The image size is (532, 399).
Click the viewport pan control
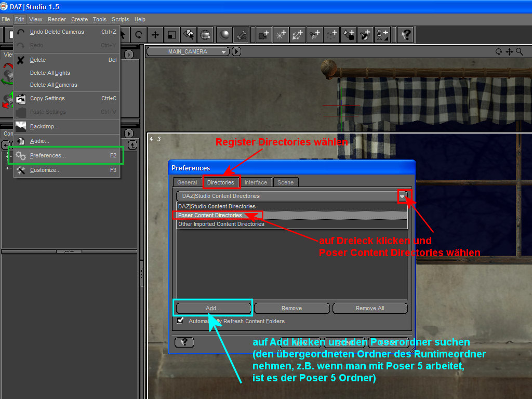click(509, 51)
